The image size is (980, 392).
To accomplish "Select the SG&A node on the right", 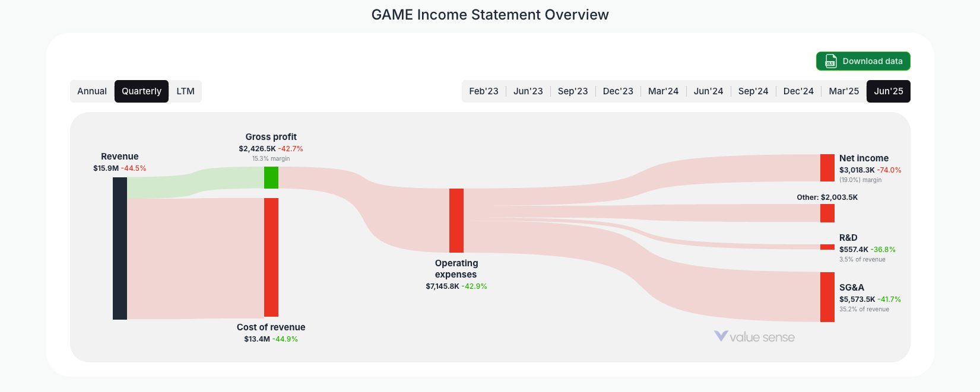I will tap(827, 297).
